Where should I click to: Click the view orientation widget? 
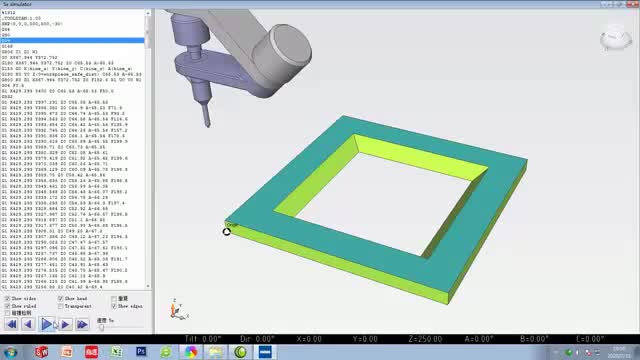[616, 38]
